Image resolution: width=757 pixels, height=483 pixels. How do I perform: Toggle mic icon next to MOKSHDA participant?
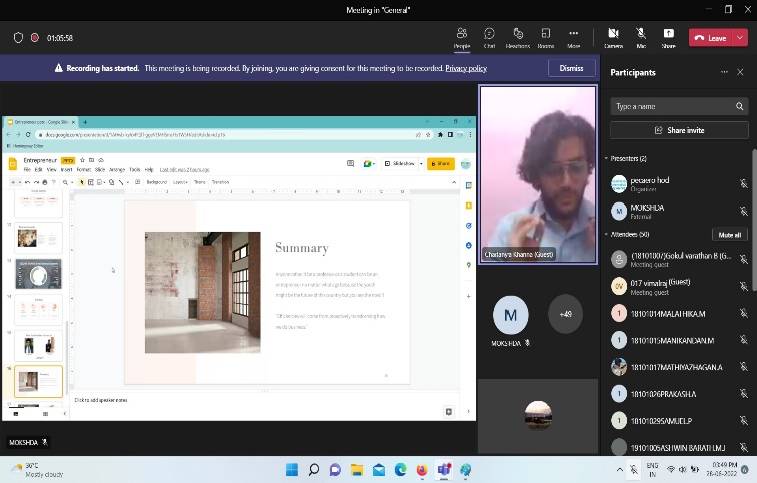tap(743, 212)
